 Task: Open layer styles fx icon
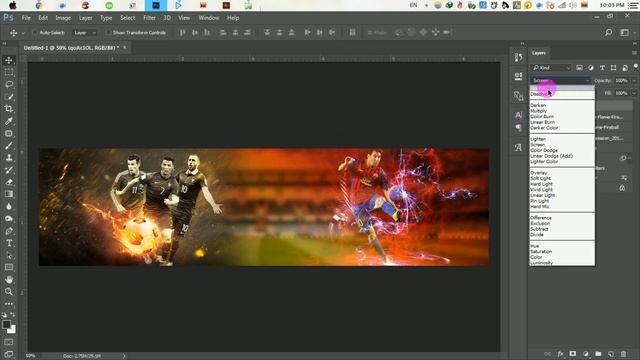tap(560, 353)
